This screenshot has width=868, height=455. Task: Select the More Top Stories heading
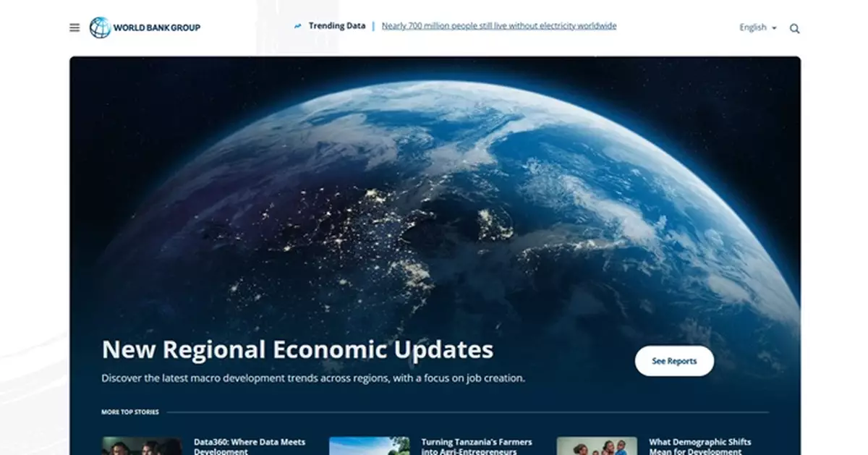[x=130, y=412]
